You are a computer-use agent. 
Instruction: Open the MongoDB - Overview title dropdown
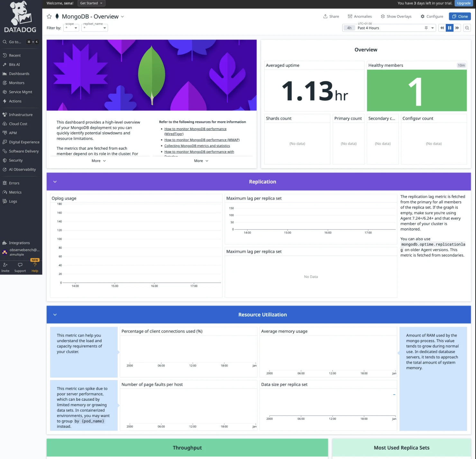click(x=122, y=17)
